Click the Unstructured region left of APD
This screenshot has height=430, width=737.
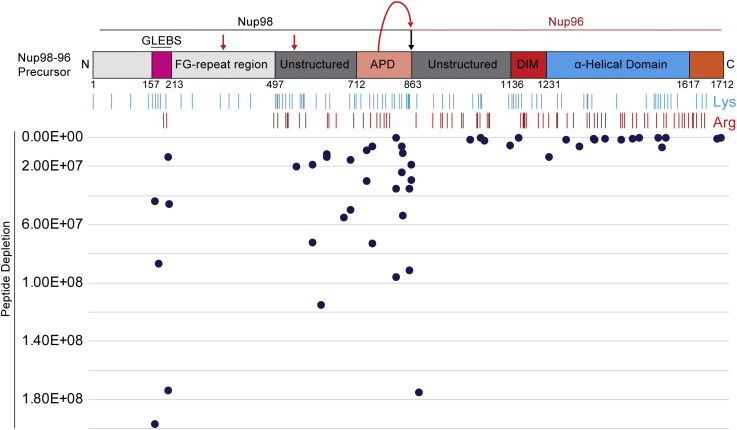316,65
